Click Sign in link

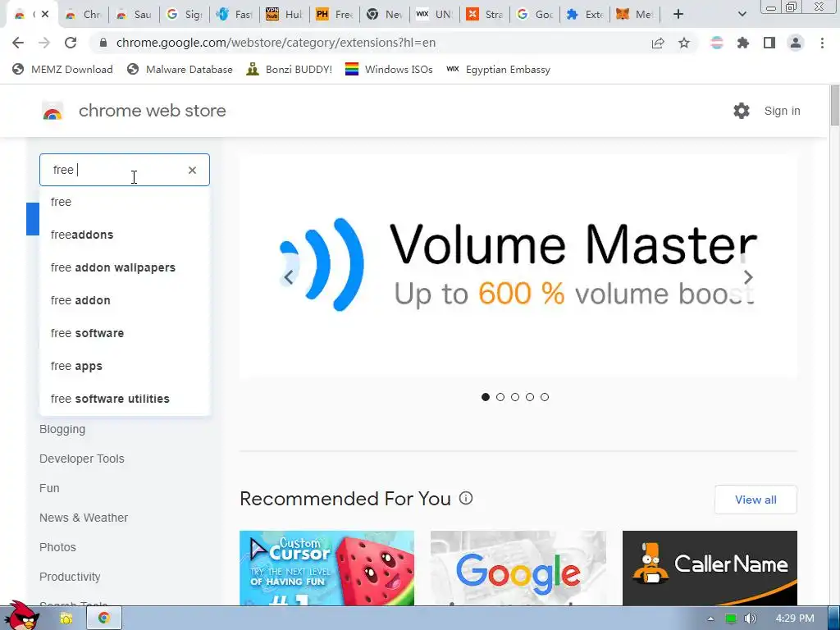point(782,111)
